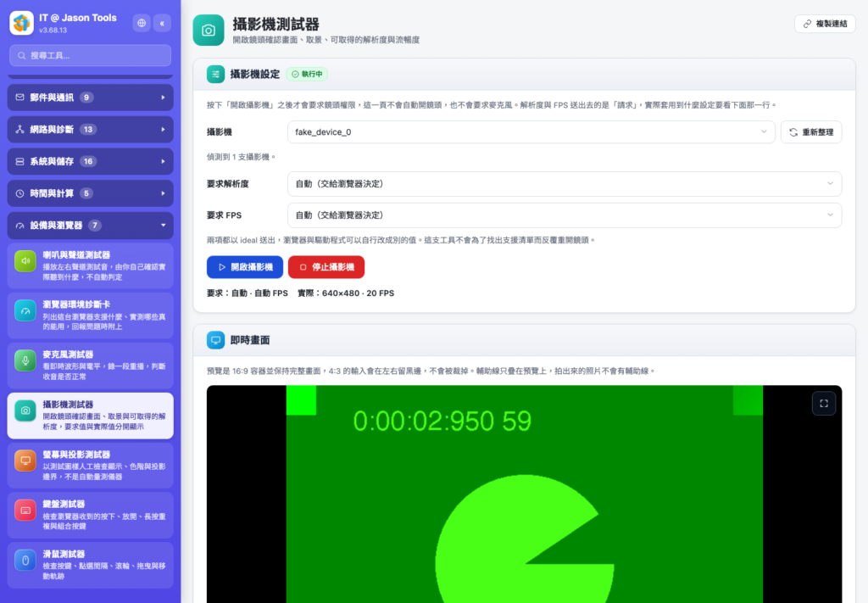
Task: Click the 要求：自動 · 自動 FPS text
Action: click(248, 293)
